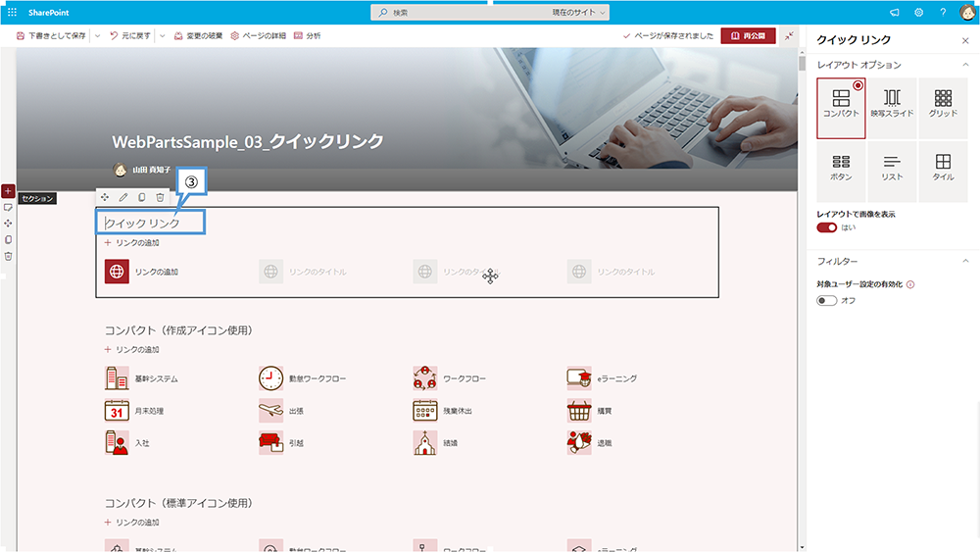Open the 退職 bouquet icon link
This screenshot has height=552, width=980.
coord(579,442)
